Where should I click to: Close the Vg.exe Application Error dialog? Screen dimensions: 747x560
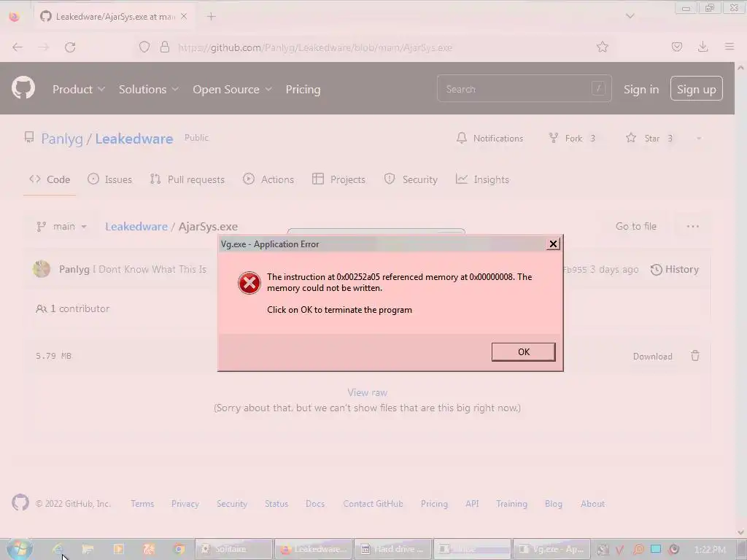pyautogui.click(x=553, y=244)
